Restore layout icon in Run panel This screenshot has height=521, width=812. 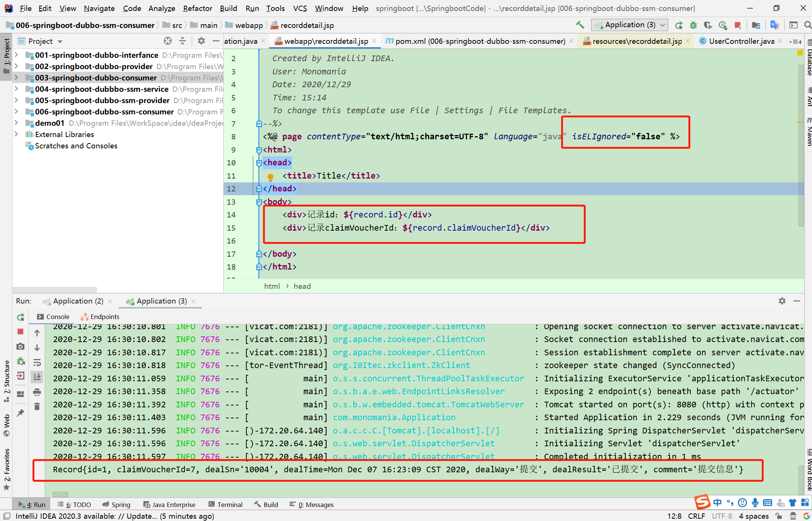coord(21,394)
